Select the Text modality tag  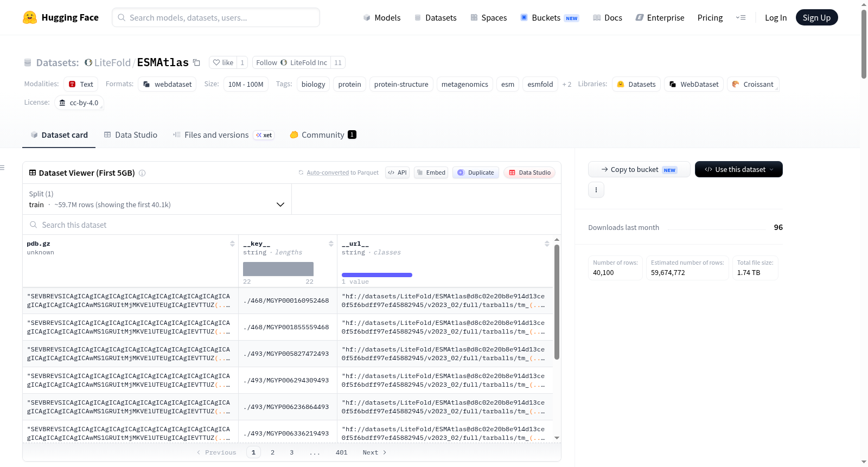click(x=81, y=84)
